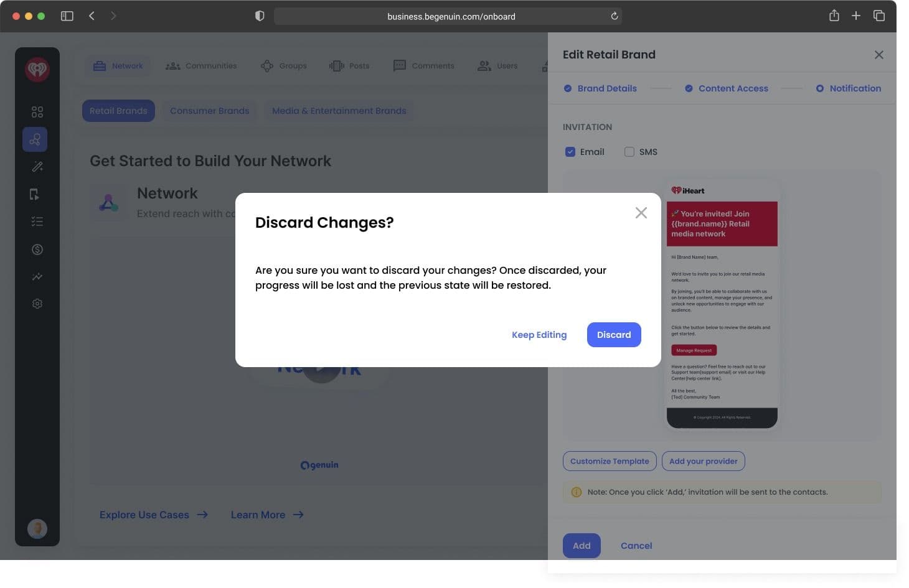Click the note info icon
The width and height of the screenshot is (909, 588).
tap(576, 492)
